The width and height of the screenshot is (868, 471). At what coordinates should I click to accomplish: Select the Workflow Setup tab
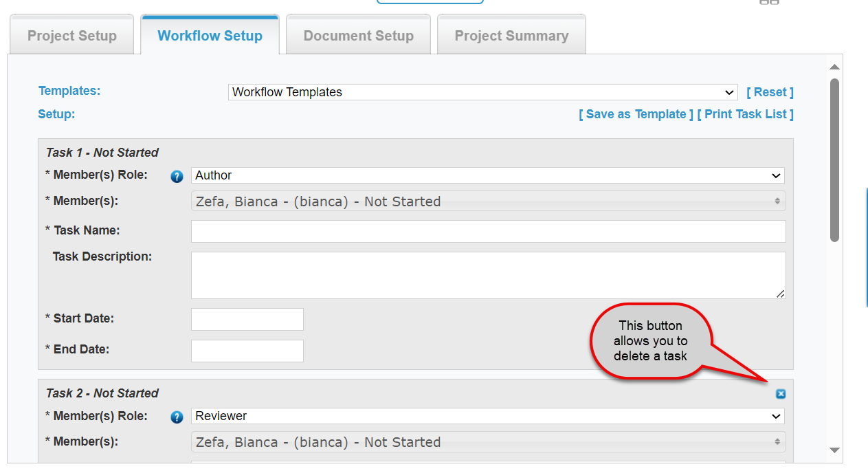(x=210, y=36)
